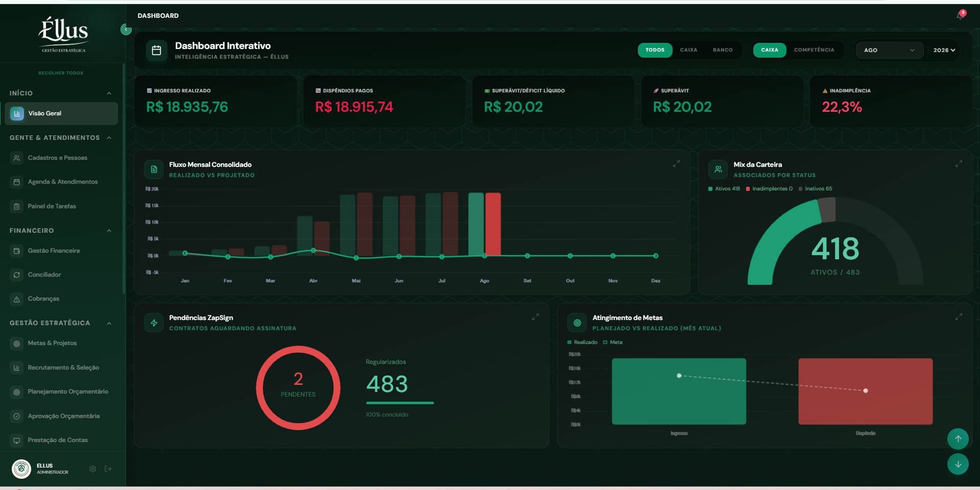Click the logout icon in sidebar footer
This screenshot has width=980, height=490.
pyautogui.click(x=108, y=469)
